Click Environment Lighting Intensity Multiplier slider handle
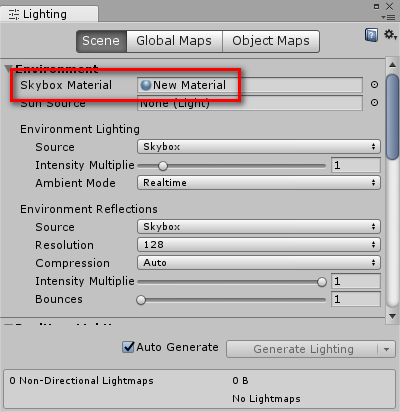This screenshot has width=400, height=412. pyautogui.click(x=163, y=166)
